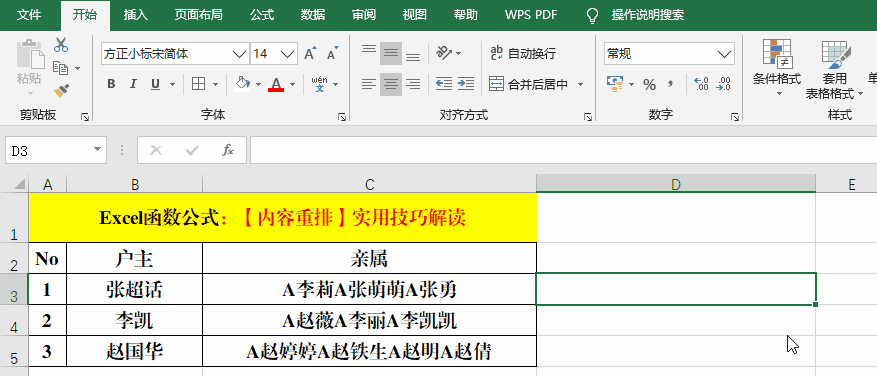Click 合并后居中 merge and center button
877x376 pixels.
click(530, 84)
